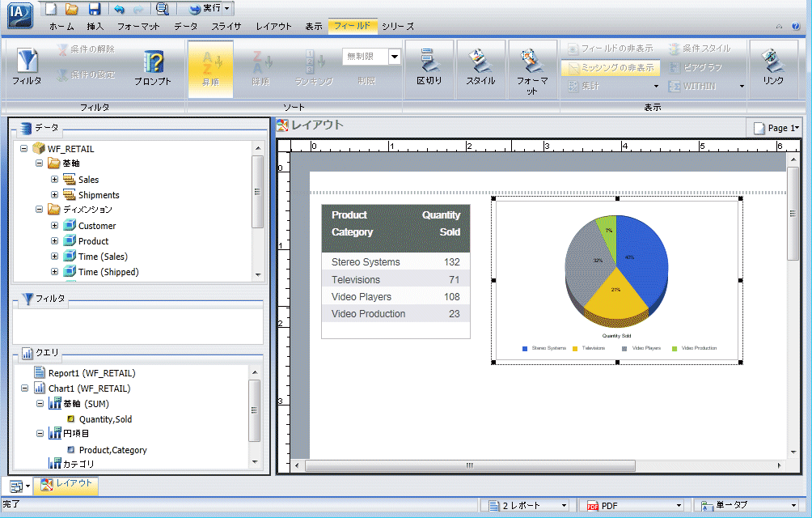Viewport: 812px width, 518px height.
Task: Redo using the forward arrow icon
Action: [138, 9]
